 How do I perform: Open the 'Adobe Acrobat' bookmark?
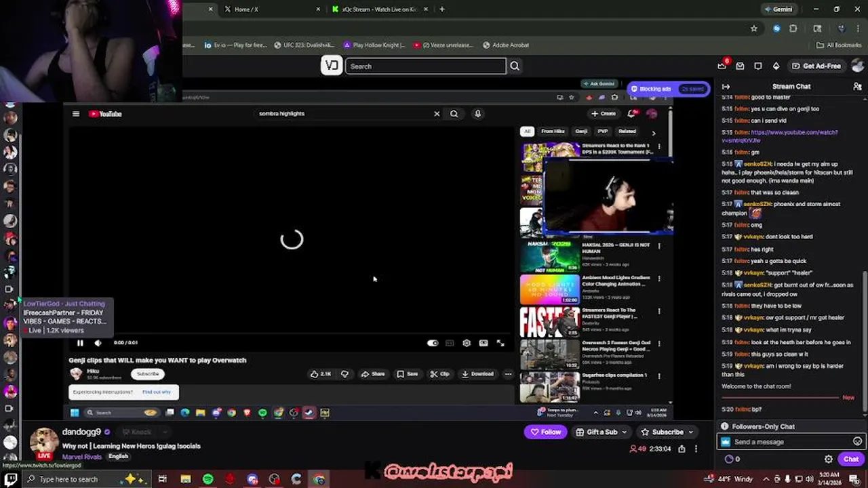pyautogui.click(x=506, y=45)
